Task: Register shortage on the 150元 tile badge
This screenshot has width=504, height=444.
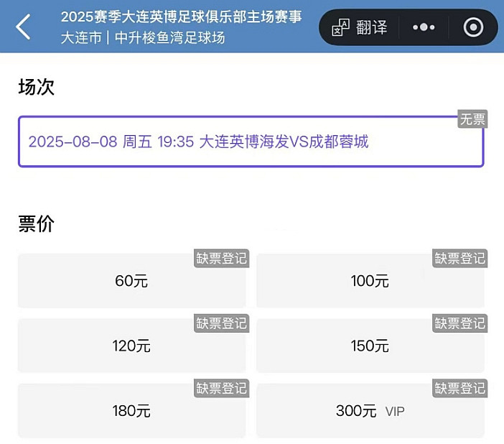Action: pyautogui.click(x=460, y=323)
